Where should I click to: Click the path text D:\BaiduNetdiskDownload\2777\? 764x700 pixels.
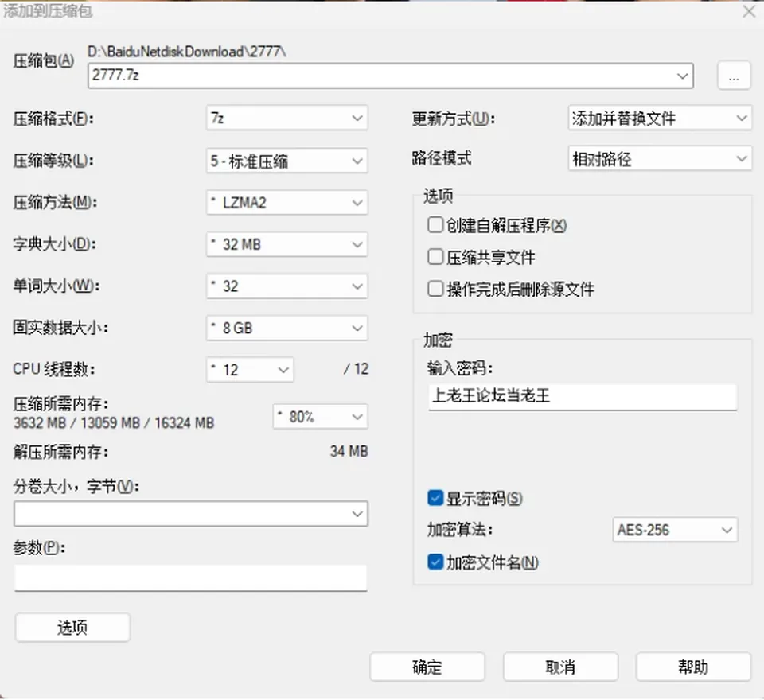click(x=186, y=51)
